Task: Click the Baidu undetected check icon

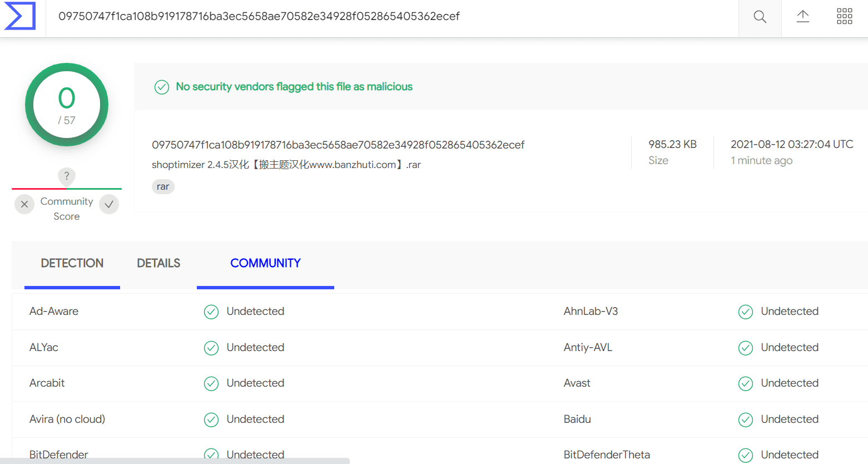Action: (x=746, y=419)
